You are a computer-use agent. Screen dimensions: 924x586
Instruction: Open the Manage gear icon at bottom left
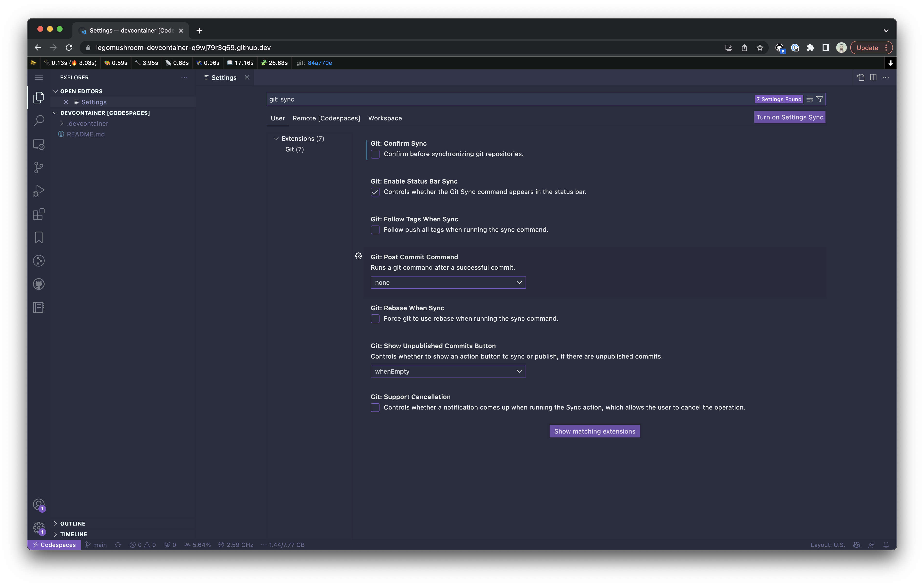(x=39, y=528)
